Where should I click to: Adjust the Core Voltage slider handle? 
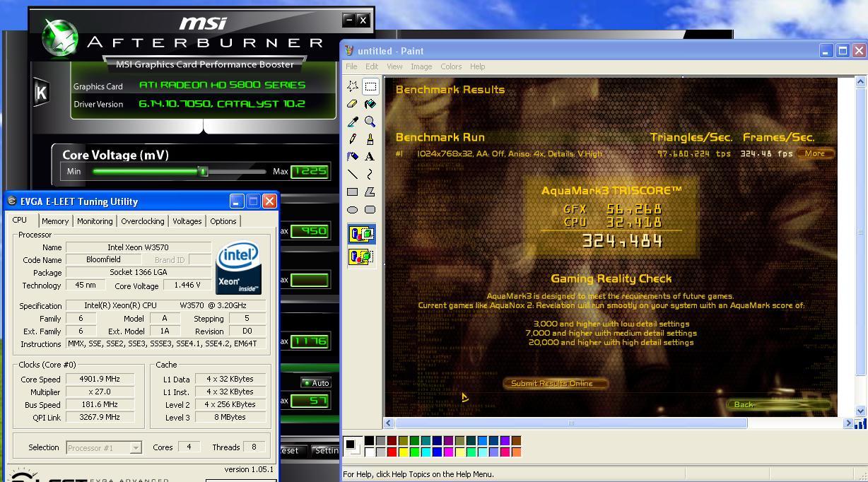click(203, 171)
